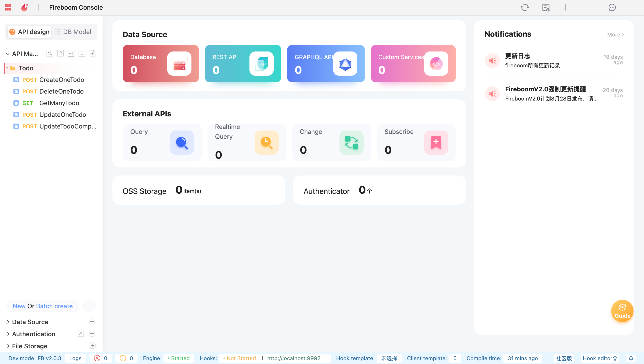The width and height of the screenshot is (644, 364).
Task: Click the Batch create link
Action: tap(54, 306)
